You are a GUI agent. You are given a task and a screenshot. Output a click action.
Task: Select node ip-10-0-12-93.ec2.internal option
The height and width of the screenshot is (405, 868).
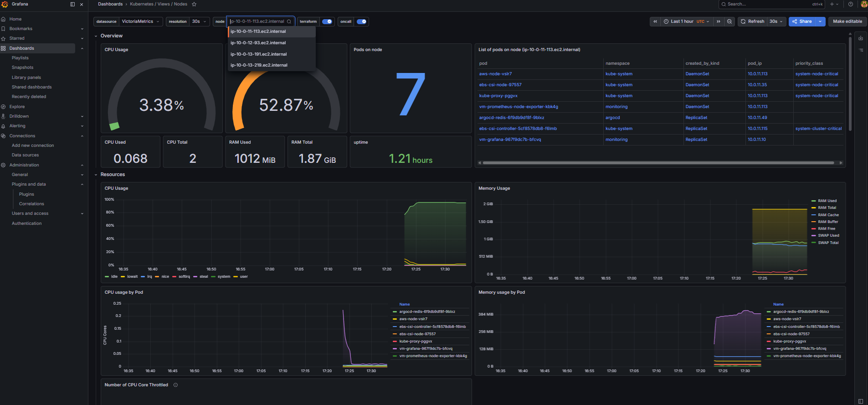pyautogui.click(x=272, y=43)
